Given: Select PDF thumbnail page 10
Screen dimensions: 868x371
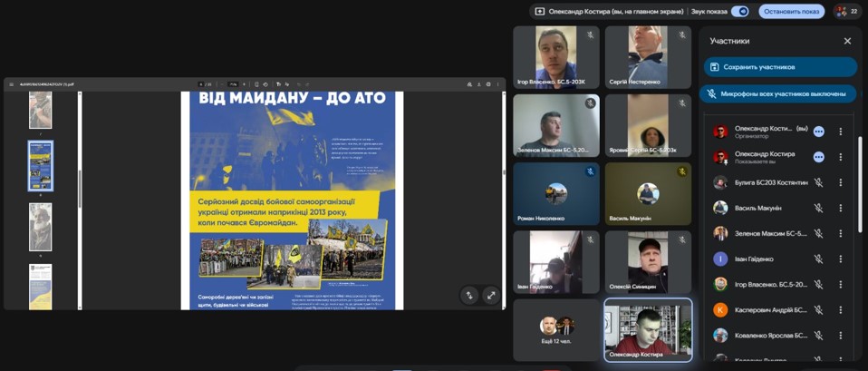Looking at the screenshot, I should click(x=41, y=287).
